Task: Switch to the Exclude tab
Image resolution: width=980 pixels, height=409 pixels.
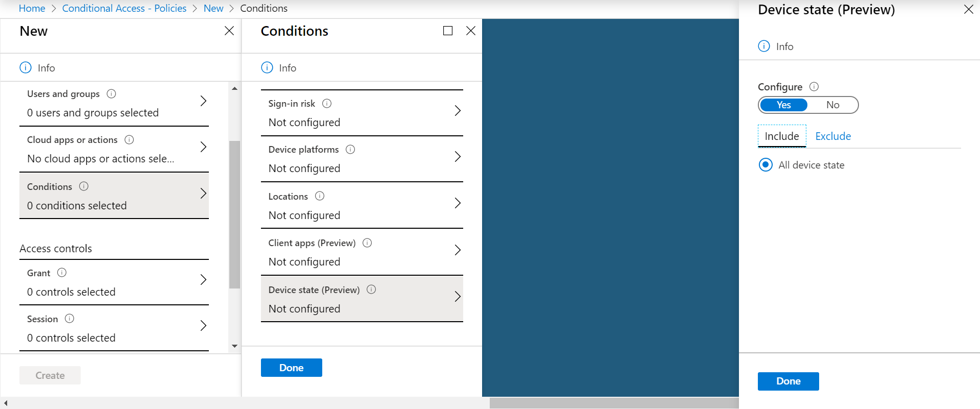Action: (x=833, y=136)
